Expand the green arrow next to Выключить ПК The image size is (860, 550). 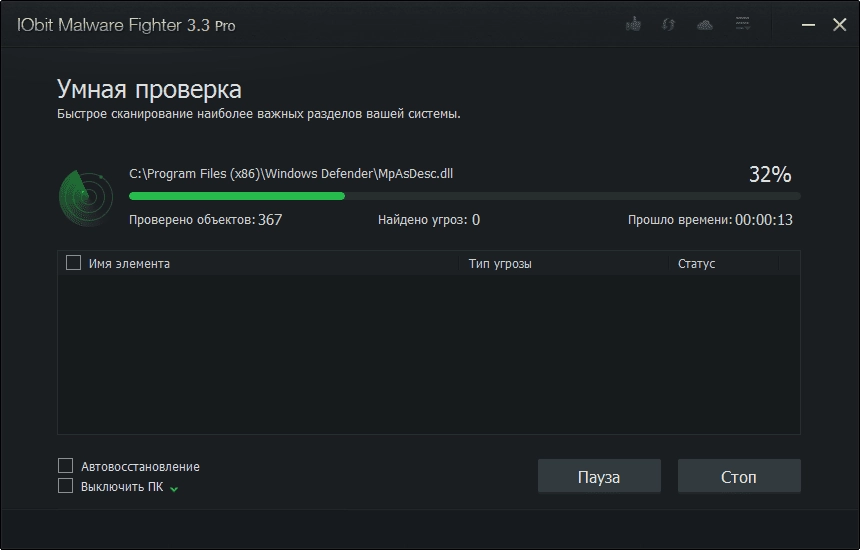(174, 489)
